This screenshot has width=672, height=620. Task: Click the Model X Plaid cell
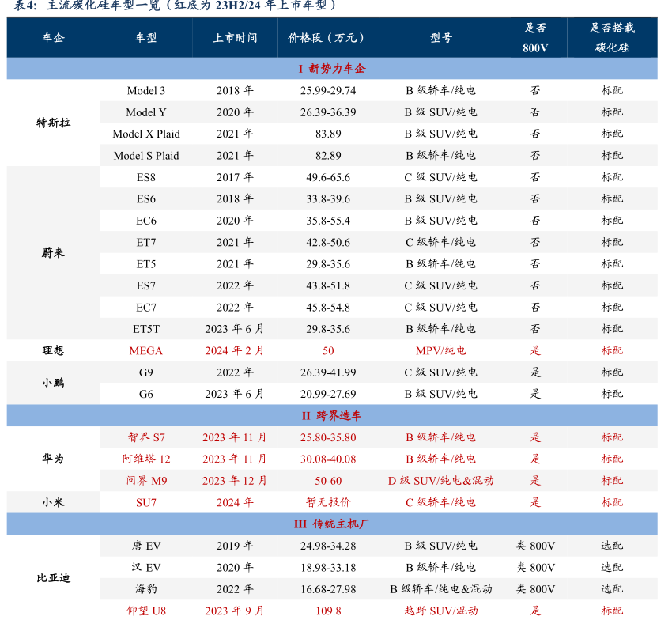tap(146, 134)
